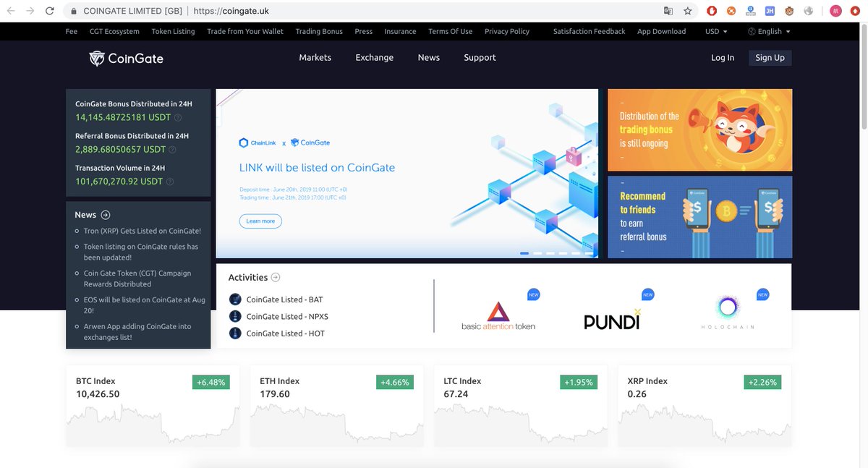Viewport: 868px width, 468px height.
Task: Open Trade from Your Wallet link
Action: (245, 31)
